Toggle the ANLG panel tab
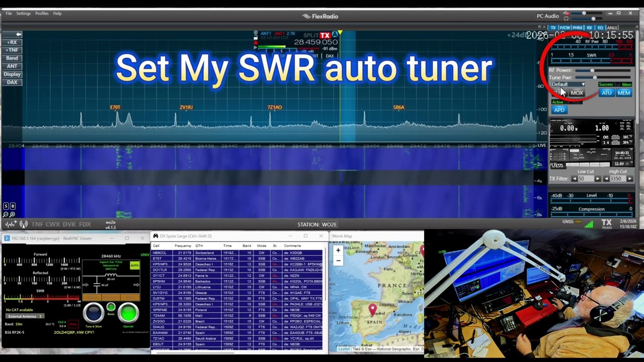Screen dimensions: 644x362 [x=612, y=28]
